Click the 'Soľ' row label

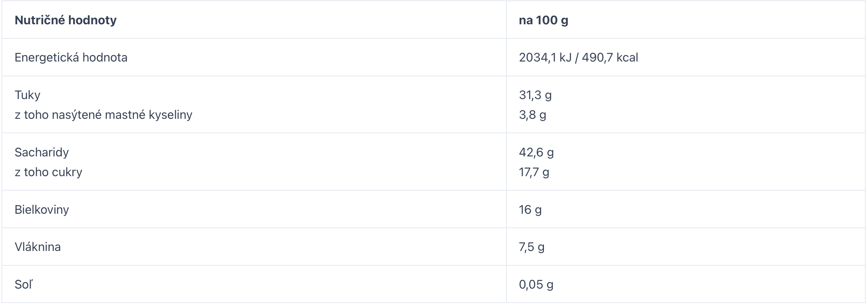[24, 284]
